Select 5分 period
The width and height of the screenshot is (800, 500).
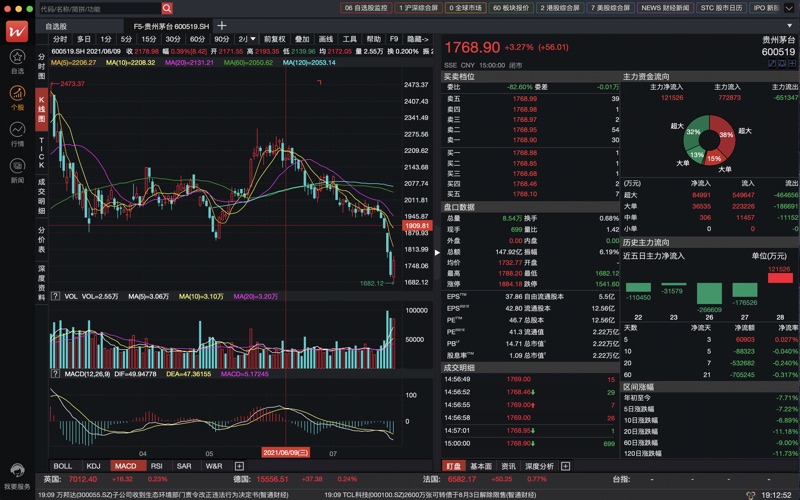(126, 39)
